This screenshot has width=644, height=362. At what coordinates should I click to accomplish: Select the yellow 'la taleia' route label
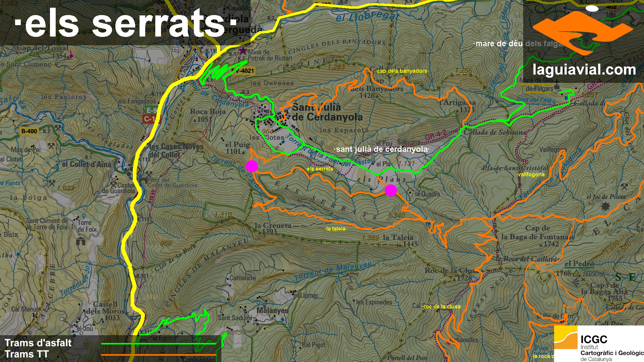point(336,229)
